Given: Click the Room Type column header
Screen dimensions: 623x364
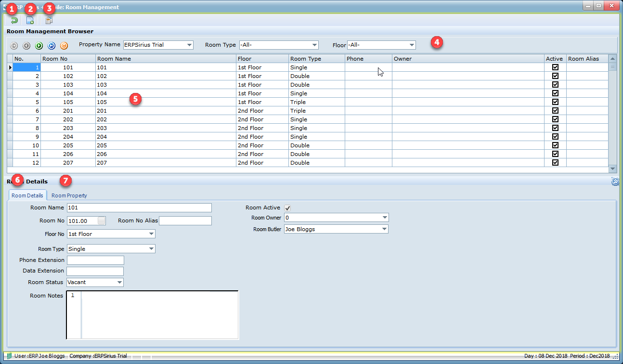Looking at the screenshot, I should (317, 59).
